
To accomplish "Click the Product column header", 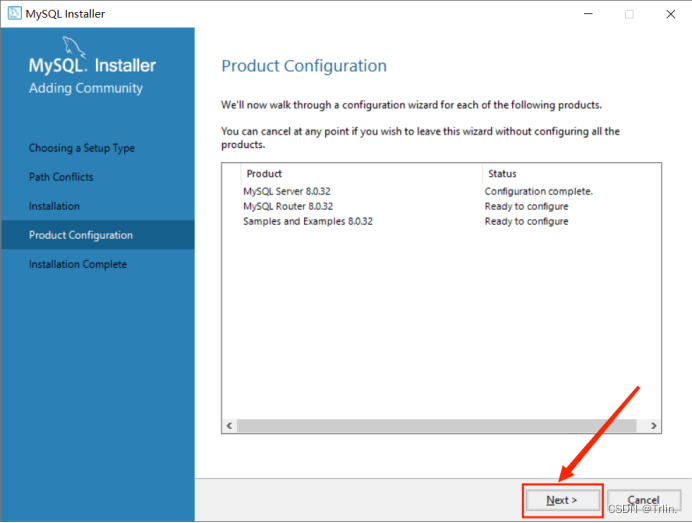I will (264, 174).
